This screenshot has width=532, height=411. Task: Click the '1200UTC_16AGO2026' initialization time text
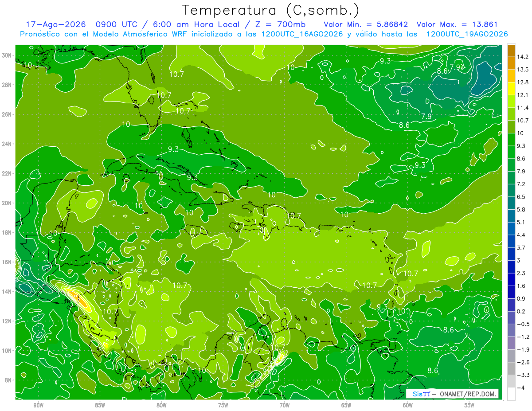click(302, 34)
